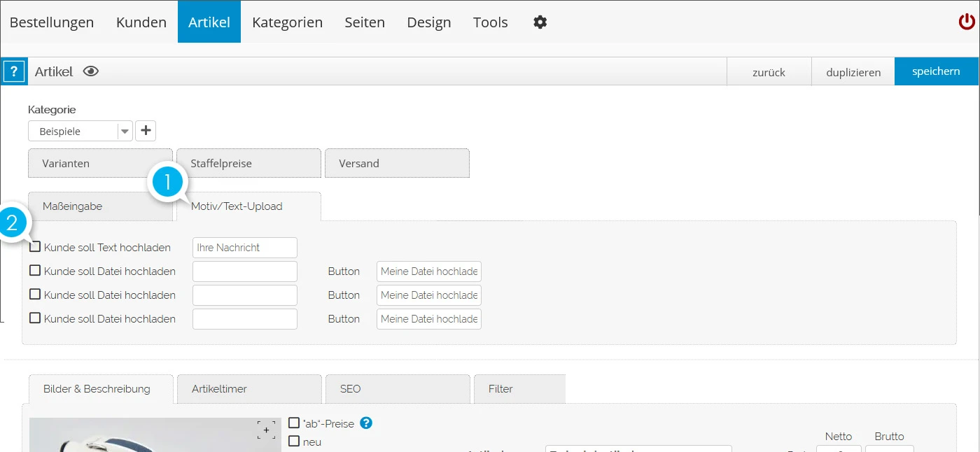The width and height of the screenshot is (980, 452).
Task: Open the Bestellungen menu
Action: click(52, 22)
